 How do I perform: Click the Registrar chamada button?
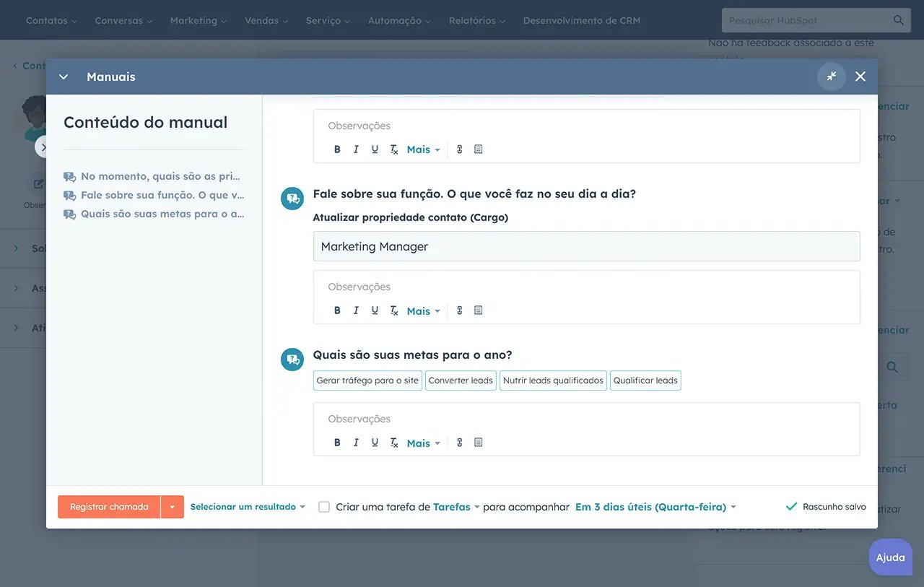pos(108,506)
